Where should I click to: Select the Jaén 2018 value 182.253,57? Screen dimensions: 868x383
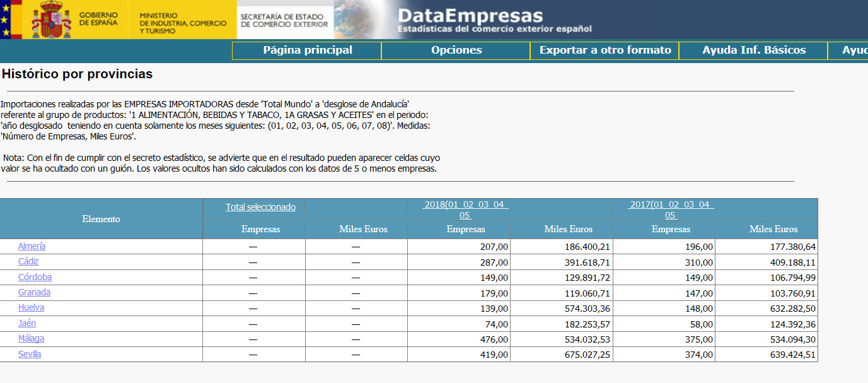[x=587, y=324]
